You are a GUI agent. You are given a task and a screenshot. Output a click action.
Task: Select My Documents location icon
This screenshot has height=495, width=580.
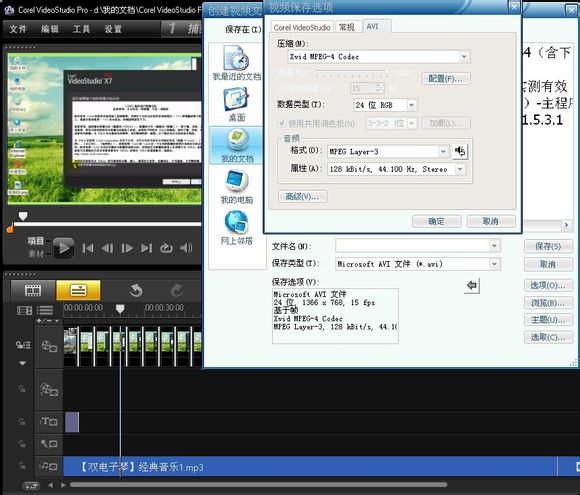tap(237, 145)
